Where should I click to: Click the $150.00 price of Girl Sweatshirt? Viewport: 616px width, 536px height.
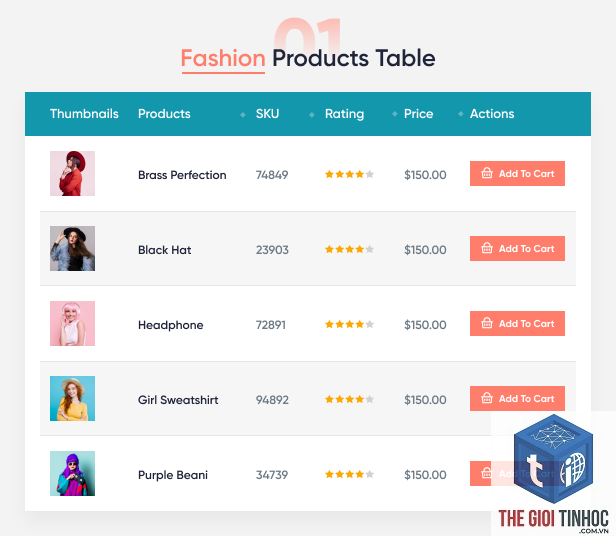point(425,400)
